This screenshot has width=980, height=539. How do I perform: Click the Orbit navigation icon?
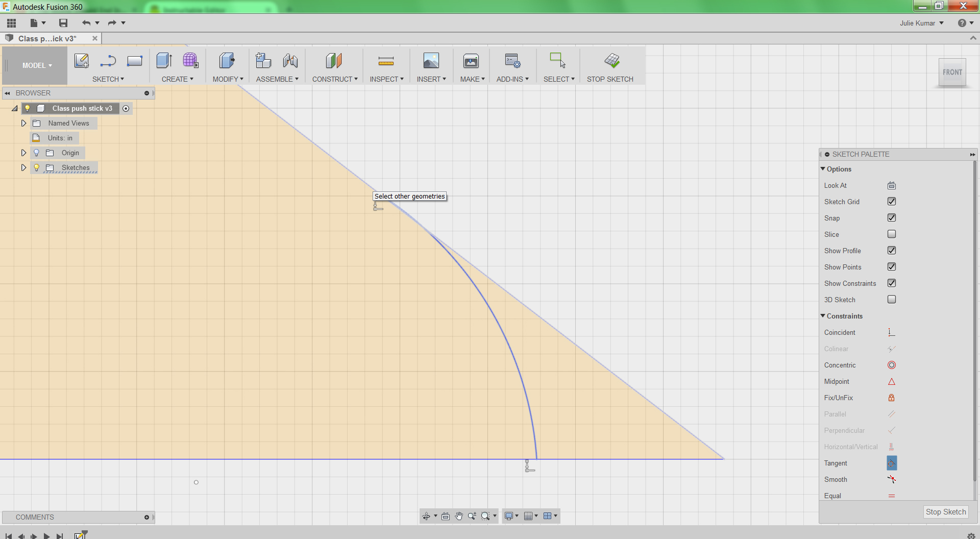pos(426,516)
